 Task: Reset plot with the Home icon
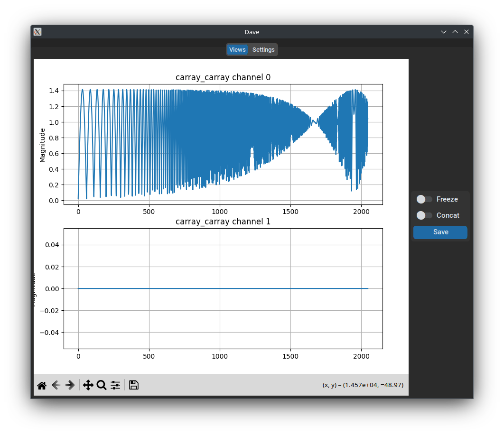coord(42,385)
